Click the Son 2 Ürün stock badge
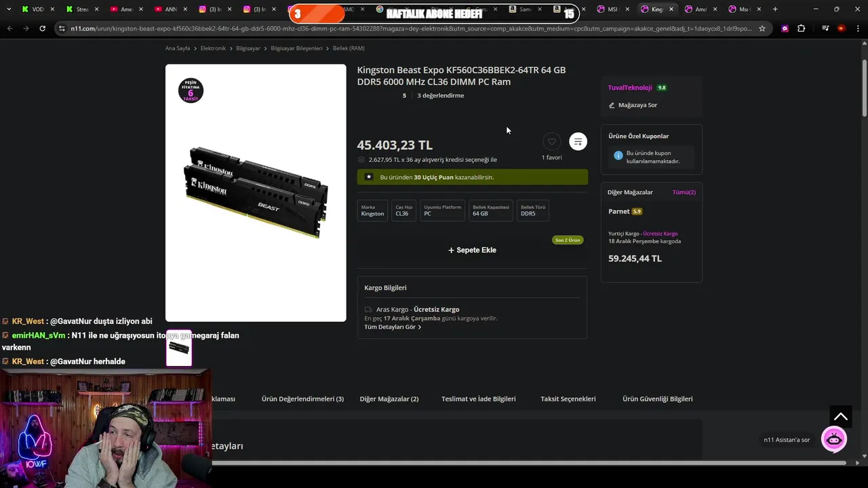Viewport: 868px width, 488px height. click(568, 240)
